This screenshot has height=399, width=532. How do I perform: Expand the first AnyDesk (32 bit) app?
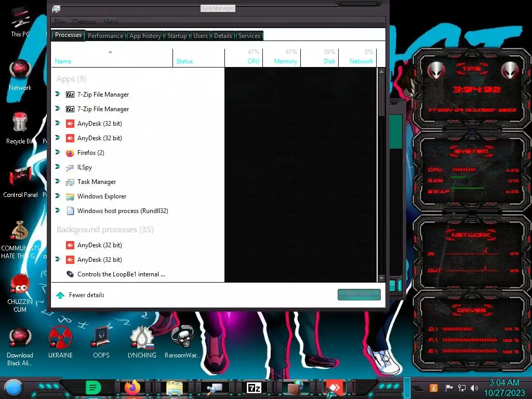[58, 123]
